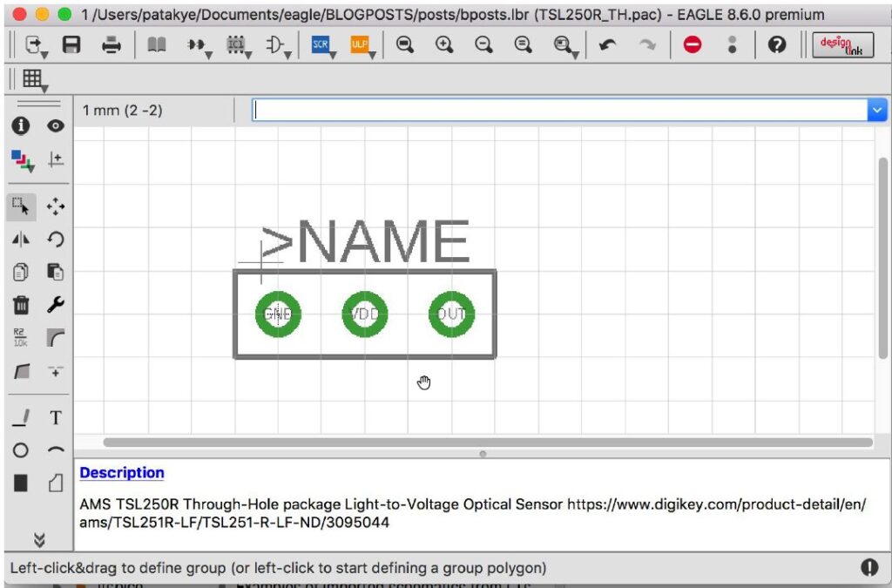Click the horizontal canvas scrollbar
This screenshot has height=588, width=892.
(488, 442)
